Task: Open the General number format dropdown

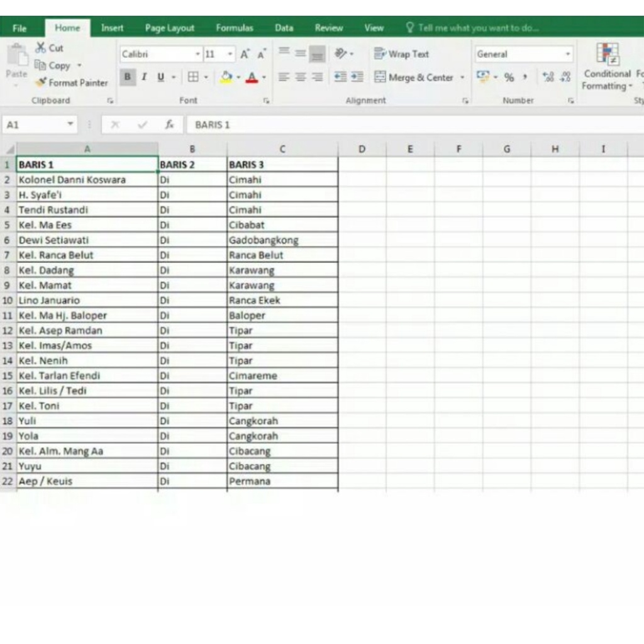Action: tap(568, 54)
